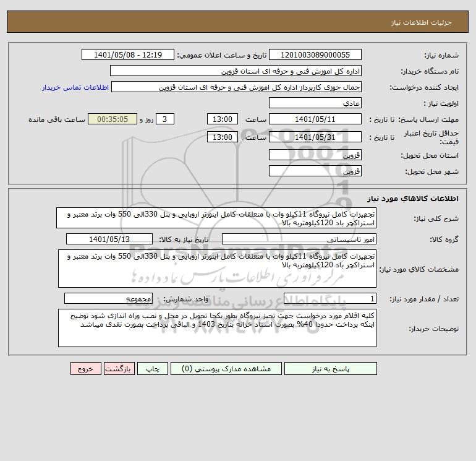Click the شماره نیاز label
476x461 pixels.
point(441,55)
